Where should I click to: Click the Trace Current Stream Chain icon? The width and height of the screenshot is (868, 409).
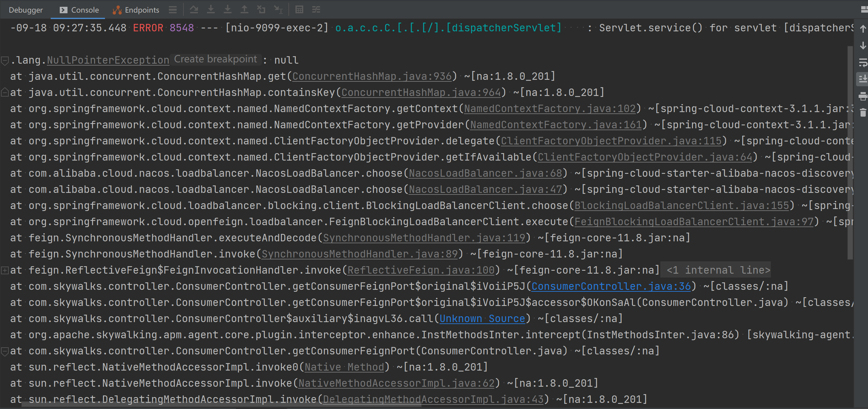(316, 10)
